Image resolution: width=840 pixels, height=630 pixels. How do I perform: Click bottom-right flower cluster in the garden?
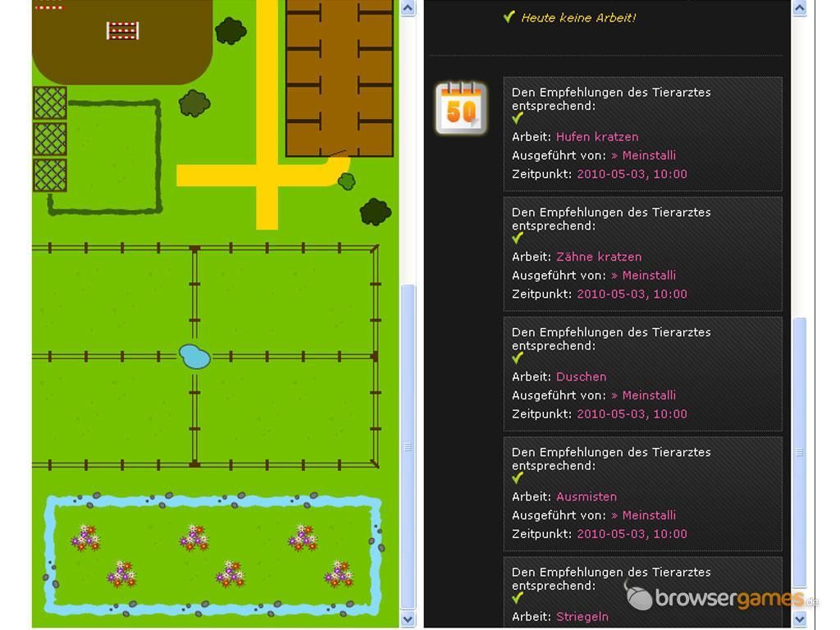point(339,574)
